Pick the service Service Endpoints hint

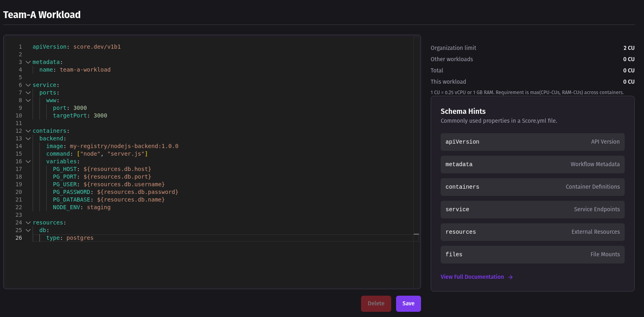tap(532, 210)
